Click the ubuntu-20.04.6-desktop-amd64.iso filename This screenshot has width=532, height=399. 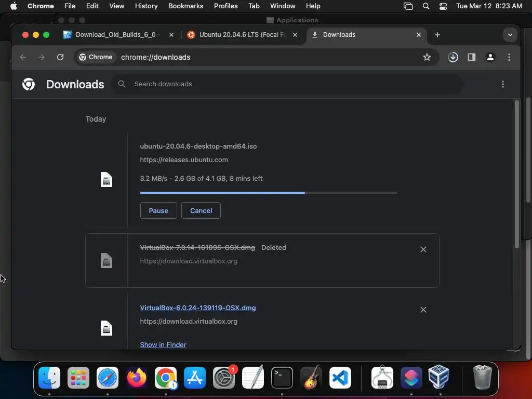pyautogui.click(x=198, y=146)
